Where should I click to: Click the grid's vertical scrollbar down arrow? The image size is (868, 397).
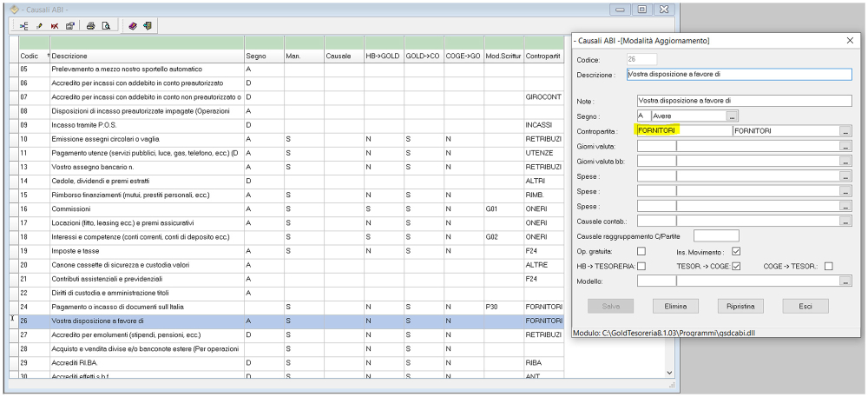click(x=668, y=373)
